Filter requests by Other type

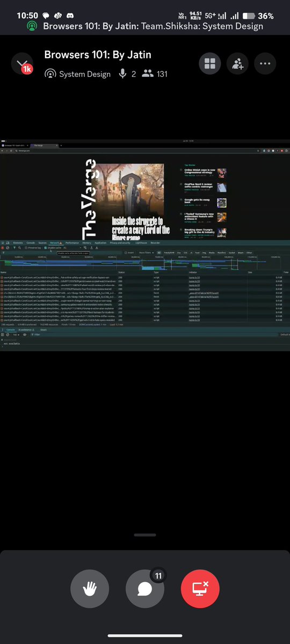click(249, 252)
